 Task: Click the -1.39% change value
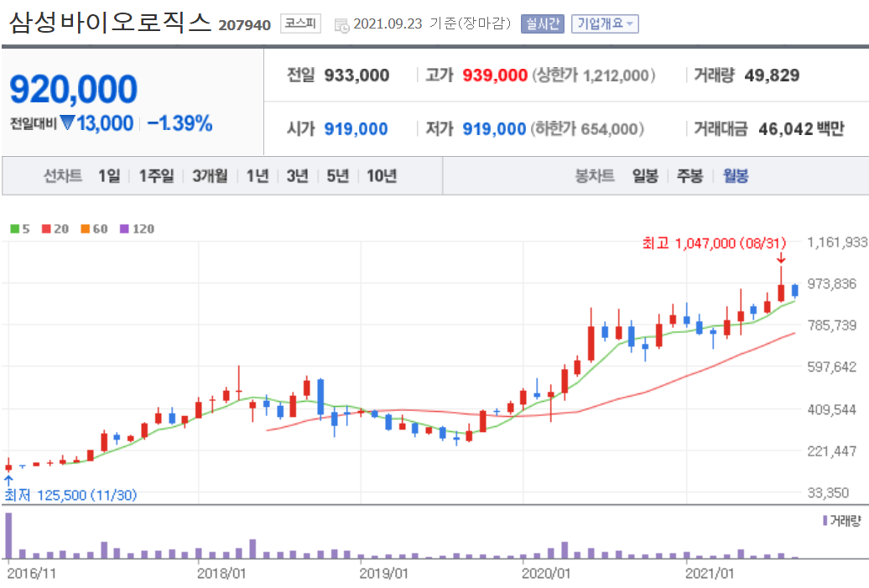[x=180, y=123]
